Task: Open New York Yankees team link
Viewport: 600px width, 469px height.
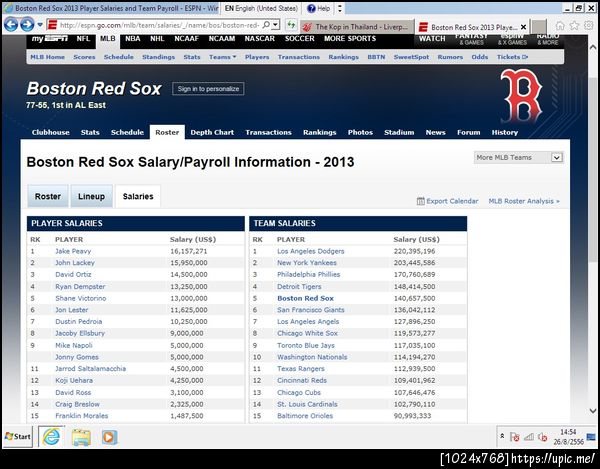Action: click(x=307, y=263)
